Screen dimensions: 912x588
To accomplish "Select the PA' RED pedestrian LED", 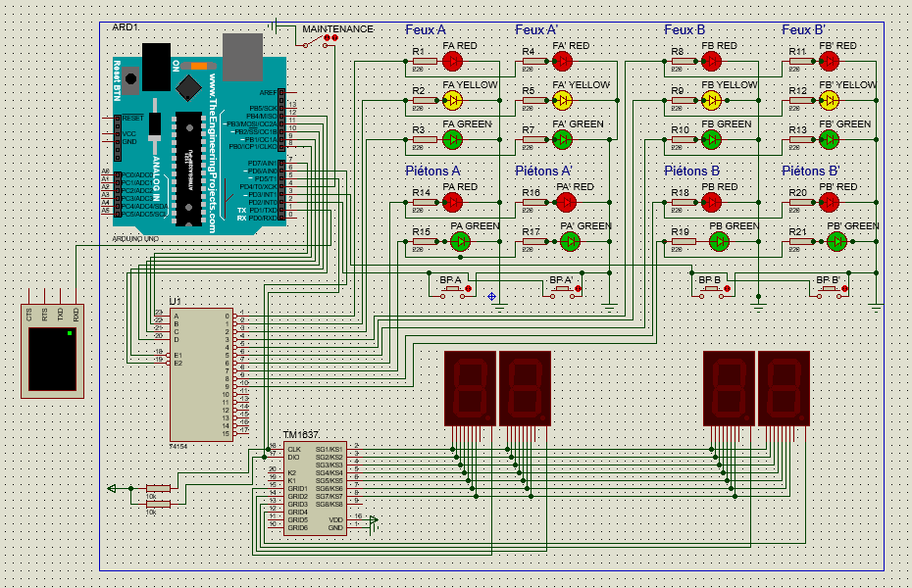I will (x=566, y=202).
